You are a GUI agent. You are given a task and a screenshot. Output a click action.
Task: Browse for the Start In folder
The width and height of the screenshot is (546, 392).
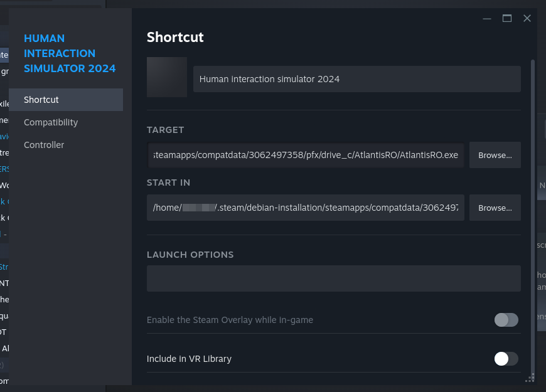click(x=495, y=208)
